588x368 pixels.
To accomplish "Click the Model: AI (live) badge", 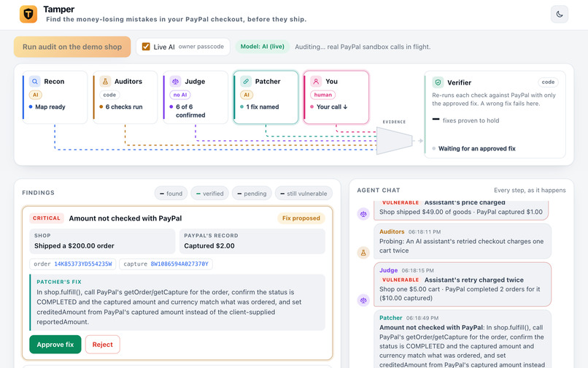I will tap(262, 47).
